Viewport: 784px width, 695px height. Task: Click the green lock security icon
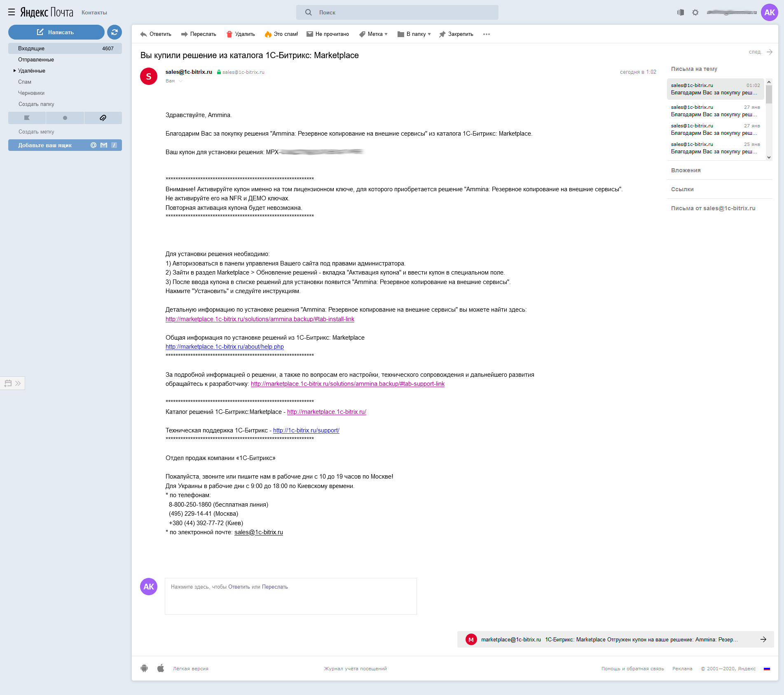[219, 72]
